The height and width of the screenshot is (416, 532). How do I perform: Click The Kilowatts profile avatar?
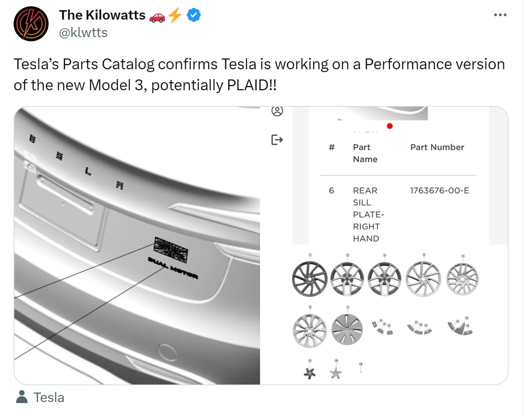tap(31, 24)
